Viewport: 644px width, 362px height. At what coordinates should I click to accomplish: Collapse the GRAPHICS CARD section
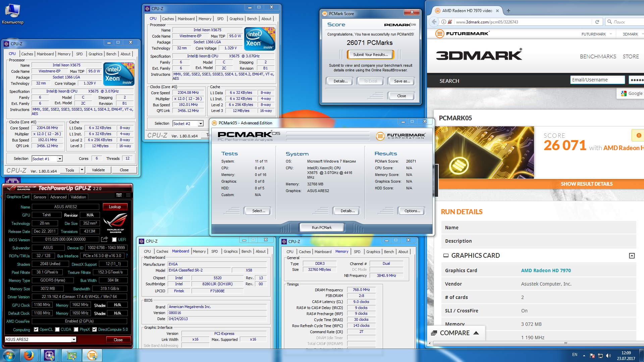point(632,256)
